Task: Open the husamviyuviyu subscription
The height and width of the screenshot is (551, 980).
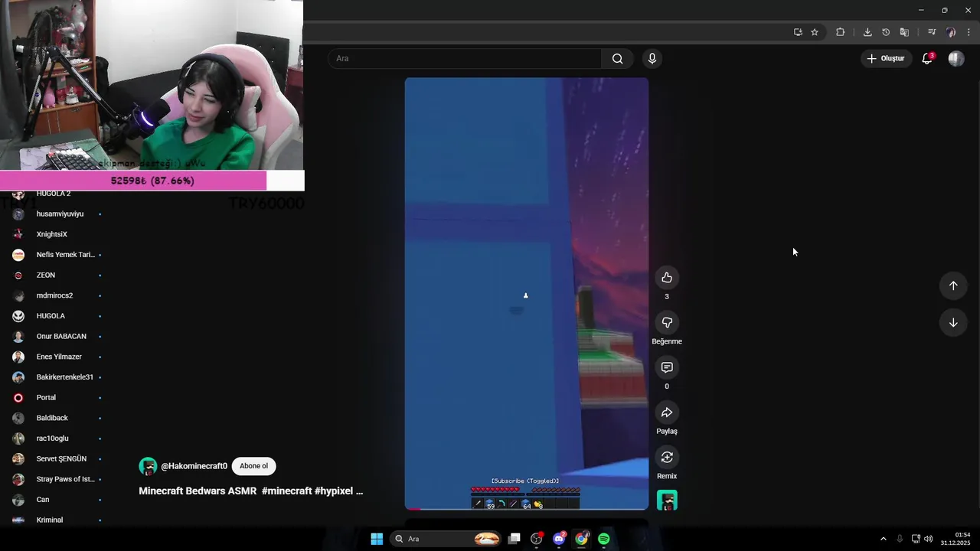Action: pos(58,214)
